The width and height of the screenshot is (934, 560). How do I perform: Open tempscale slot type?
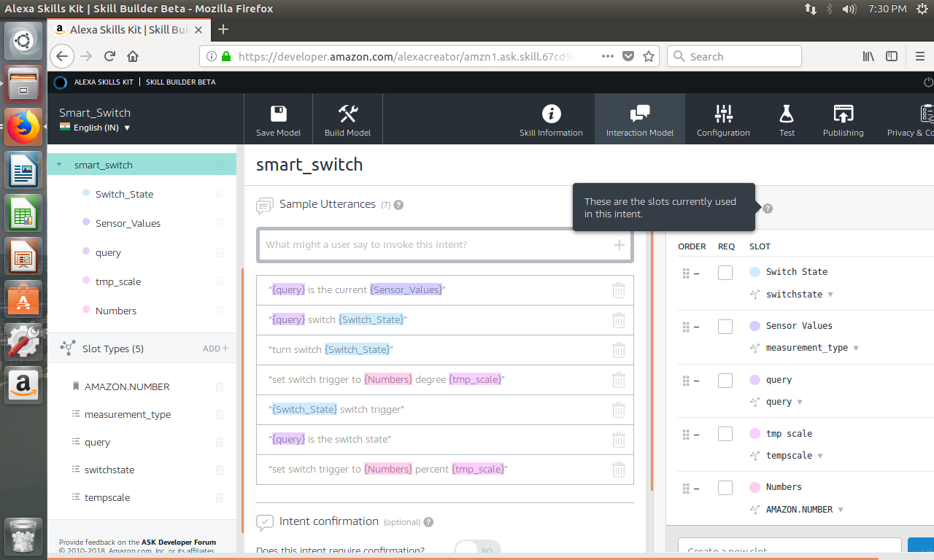click(107, 498)
